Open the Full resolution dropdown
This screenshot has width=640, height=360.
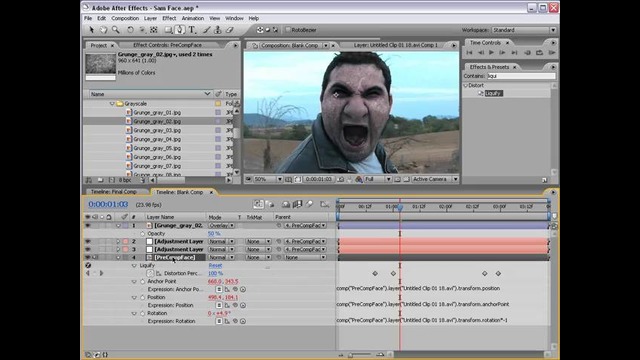[x=378, y=179]
